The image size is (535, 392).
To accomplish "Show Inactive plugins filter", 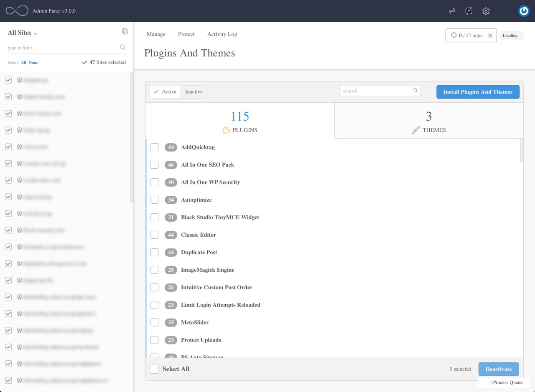I will [x=194, y=91].
